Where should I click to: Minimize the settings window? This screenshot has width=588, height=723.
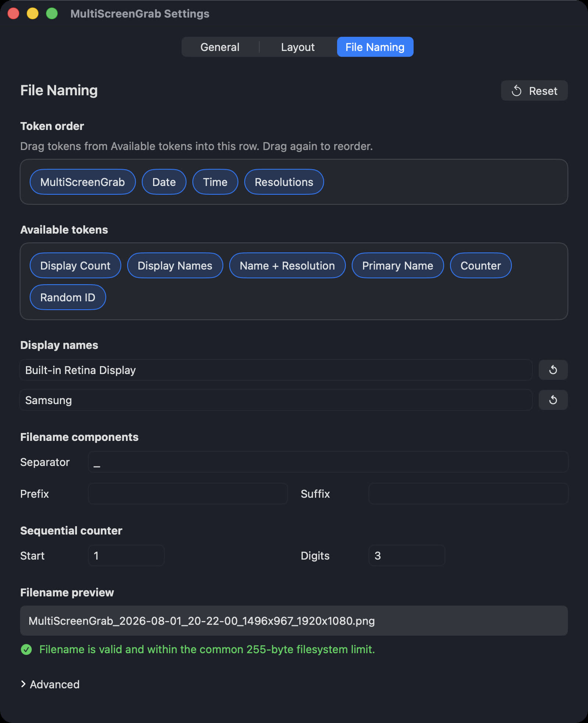[33, 14]
